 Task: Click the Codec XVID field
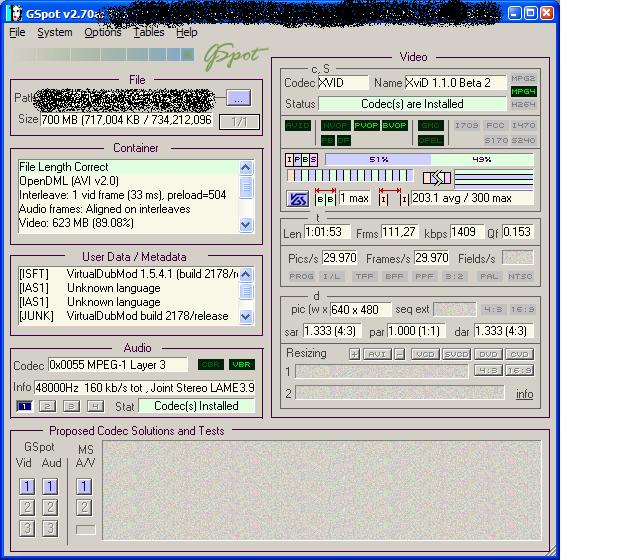(x=343, y=83)
